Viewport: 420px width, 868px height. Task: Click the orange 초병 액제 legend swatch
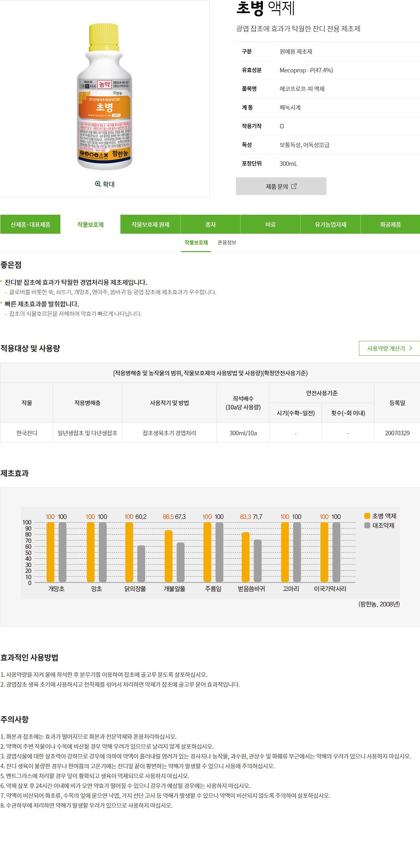367,516
